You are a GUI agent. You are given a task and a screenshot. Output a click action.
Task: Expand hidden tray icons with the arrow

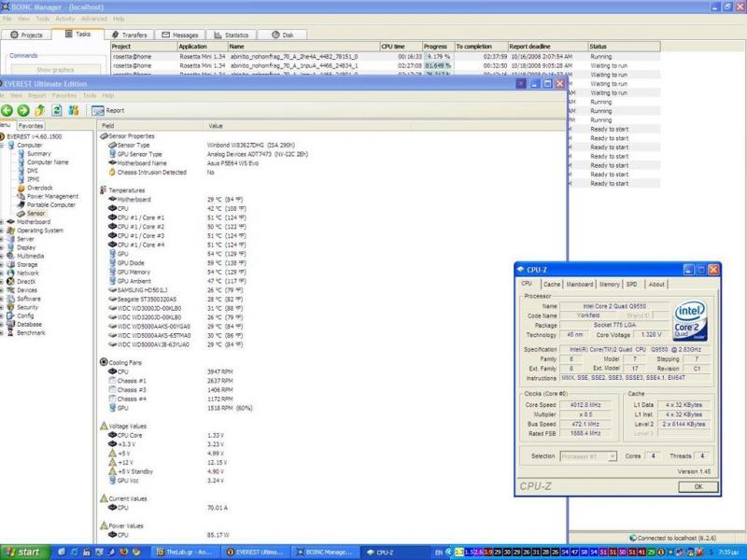pos(448,553)
